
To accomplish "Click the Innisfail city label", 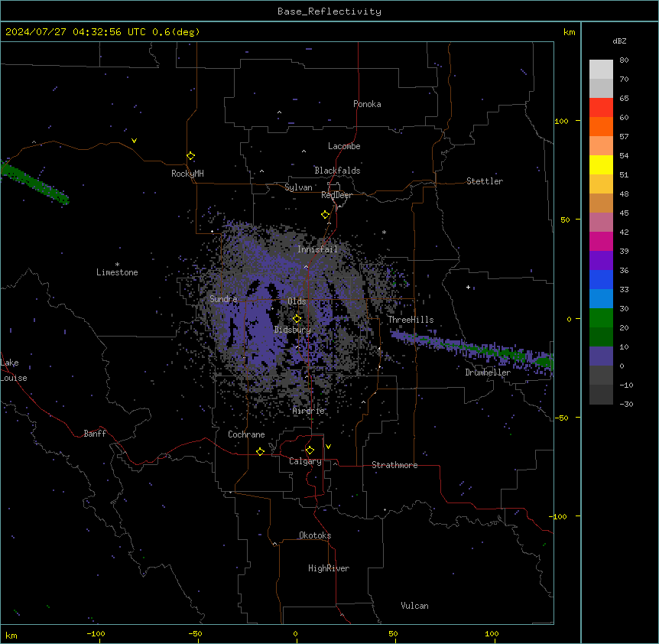I will click(x=317, y=249).
